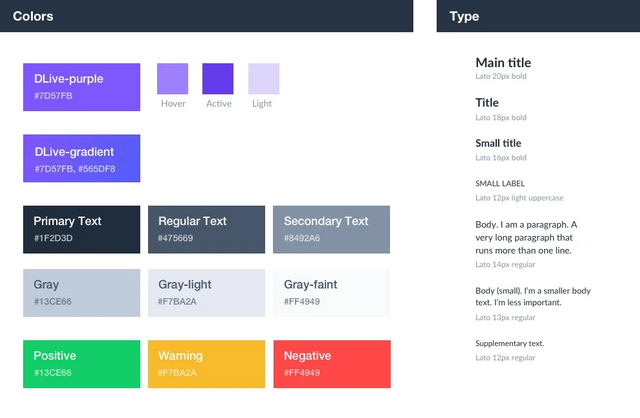Click the yellow Warning swatch
The width and height of the screenshot is (640, 418).
207,364
